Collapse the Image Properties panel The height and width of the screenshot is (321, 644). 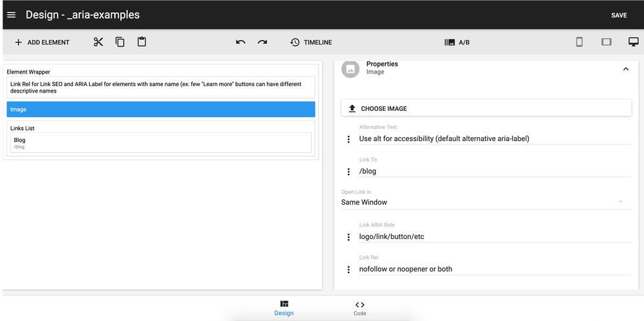pyautogui.click(x=625, y=69)
